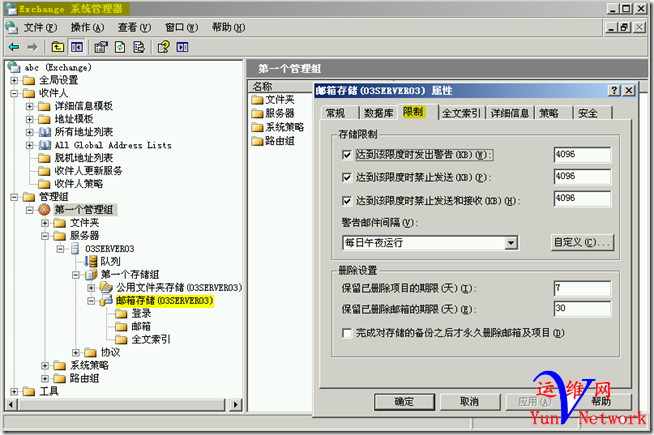Uncheck 达到该限度时禁止发送 (P) checkbox
Screen dimensions: 654x435
click(x=346, y=177)
